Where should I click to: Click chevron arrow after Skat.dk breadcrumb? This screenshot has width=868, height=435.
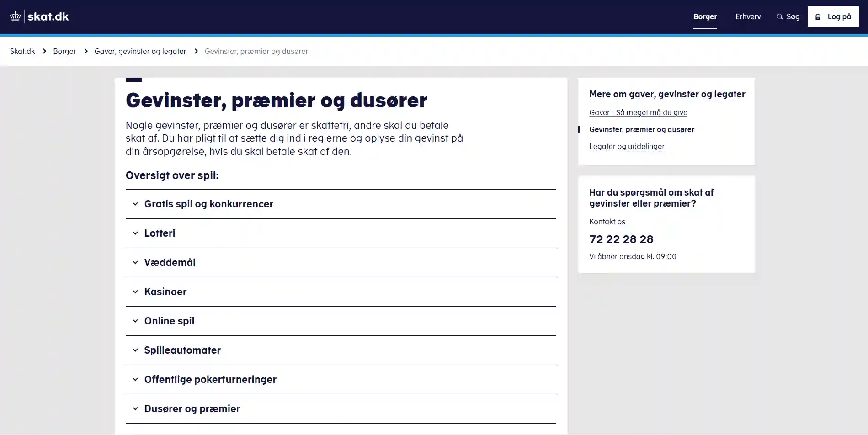pyautogui.click(x=44, y=51)
